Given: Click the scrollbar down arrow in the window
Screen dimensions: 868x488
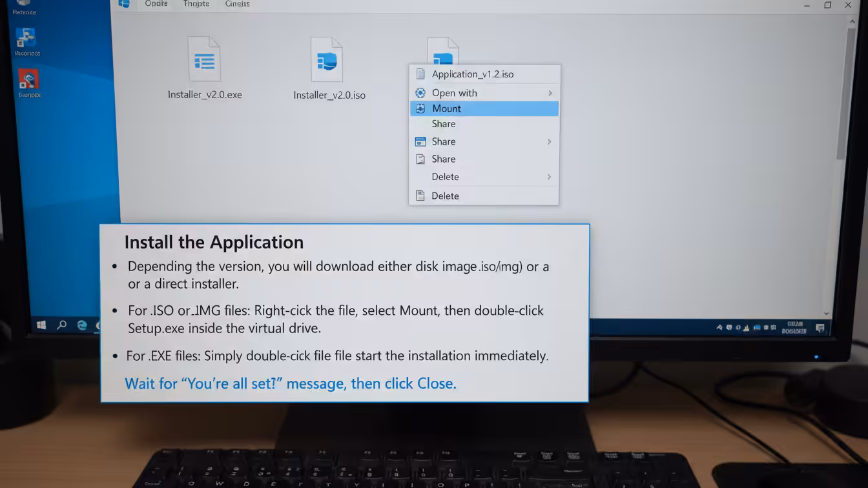Looking at the screenshot, I should tap(826, 313).
